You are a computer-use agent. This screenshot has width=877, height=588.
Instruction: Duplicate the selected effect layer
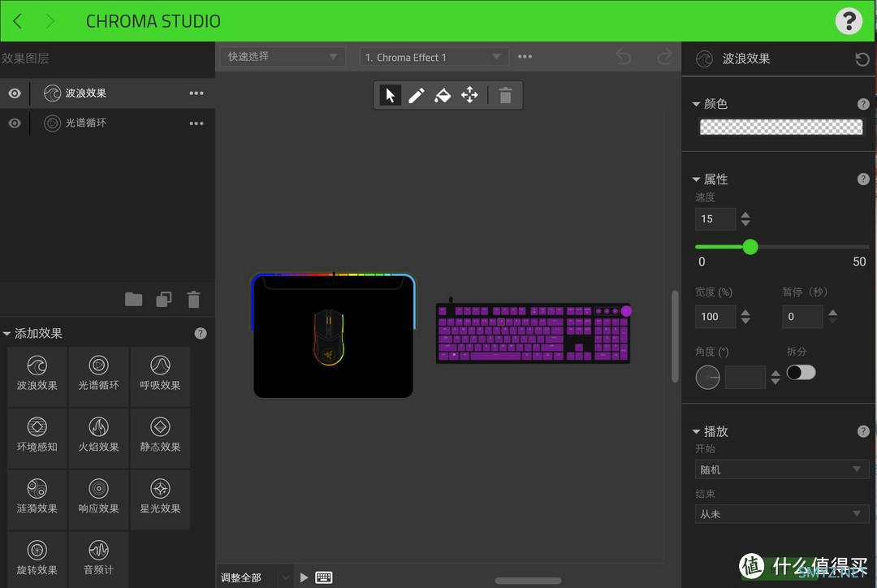click(164, 300)
